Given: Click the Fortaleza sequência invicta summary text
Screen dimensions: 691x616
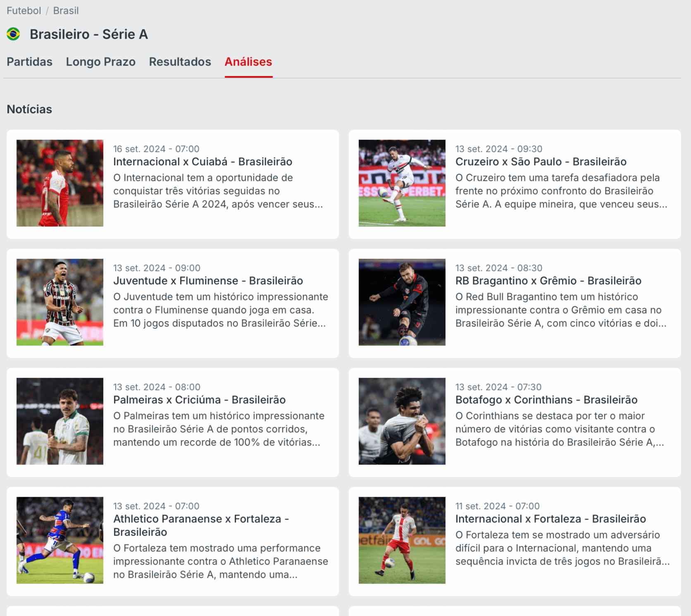Looking at the screenshot, I should point(562,548).
